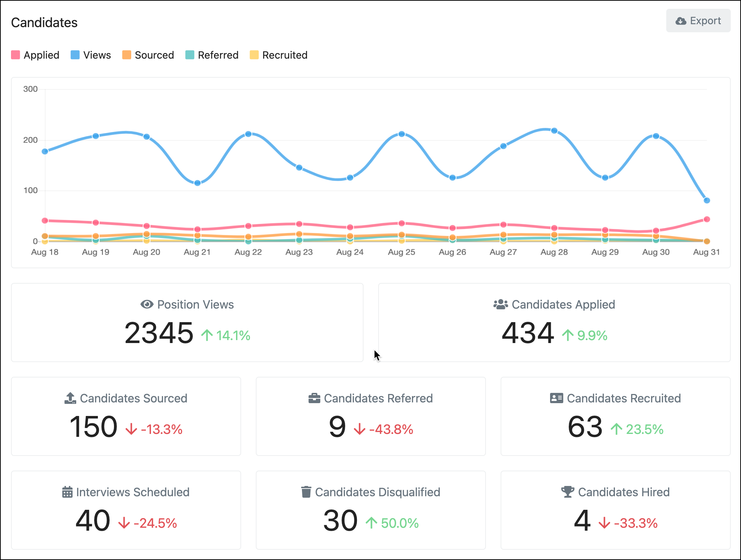
Task: Click the Views data point on Aug 28
Action: coord(554,131)
